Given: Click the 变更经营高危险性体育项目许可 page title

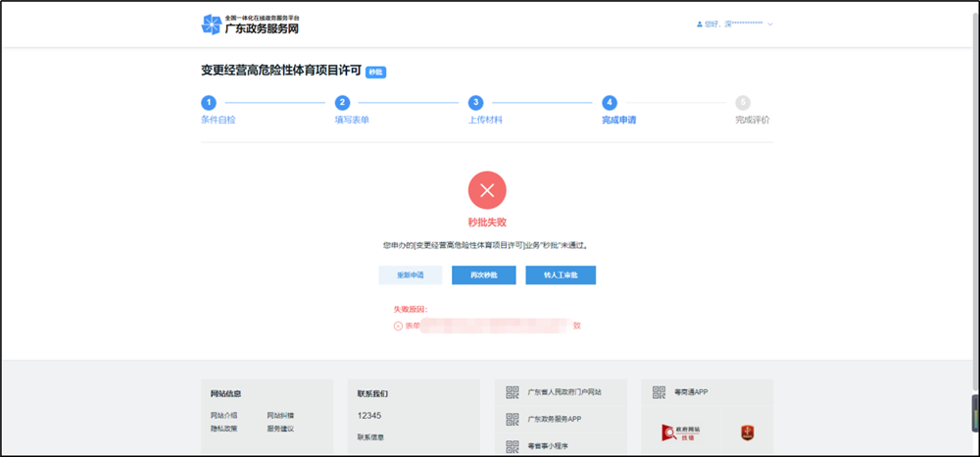Looking at the screenshot, I should (x=281, y=72).
